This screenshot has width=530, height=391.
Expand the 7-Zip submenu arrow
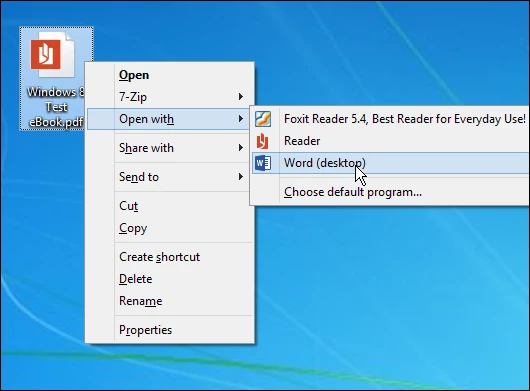(241, 97)
